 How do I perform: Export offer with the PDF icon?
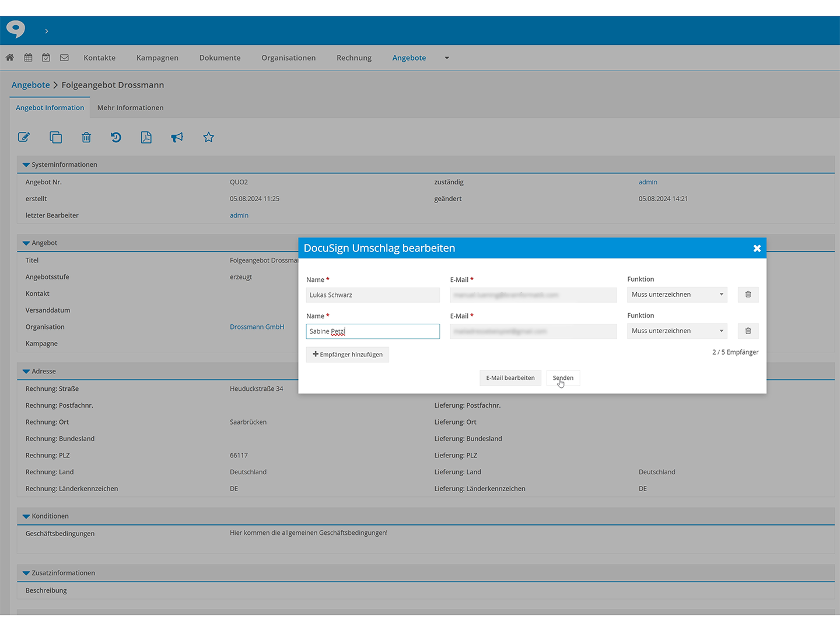[x=146, y=138]
